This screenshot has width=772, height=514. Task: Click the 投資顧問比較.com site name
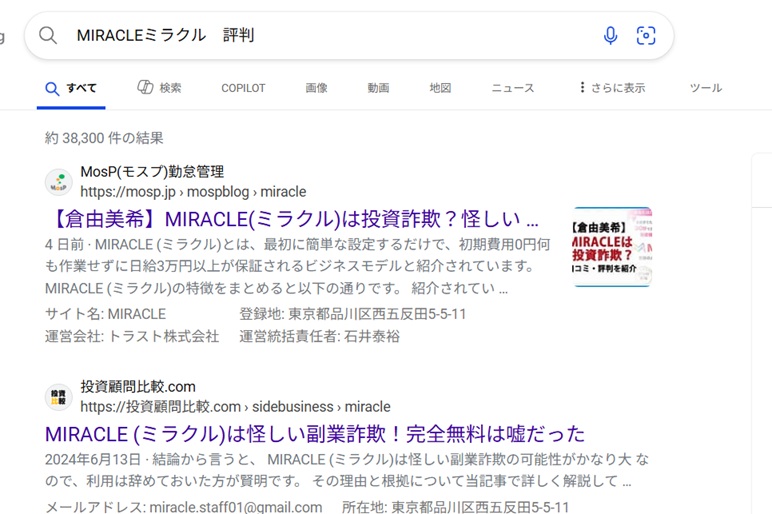tap(138, 386)
